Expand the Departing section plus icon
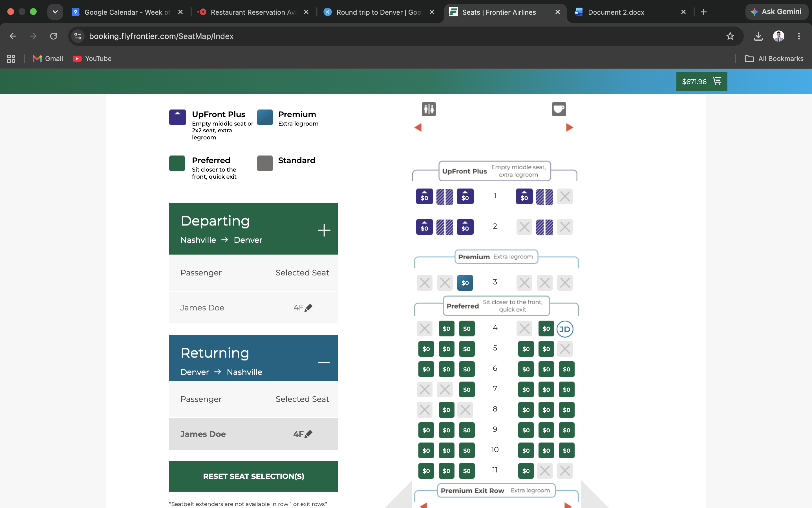812x508 pixels. pyautogui.click(x=324, y=230)
